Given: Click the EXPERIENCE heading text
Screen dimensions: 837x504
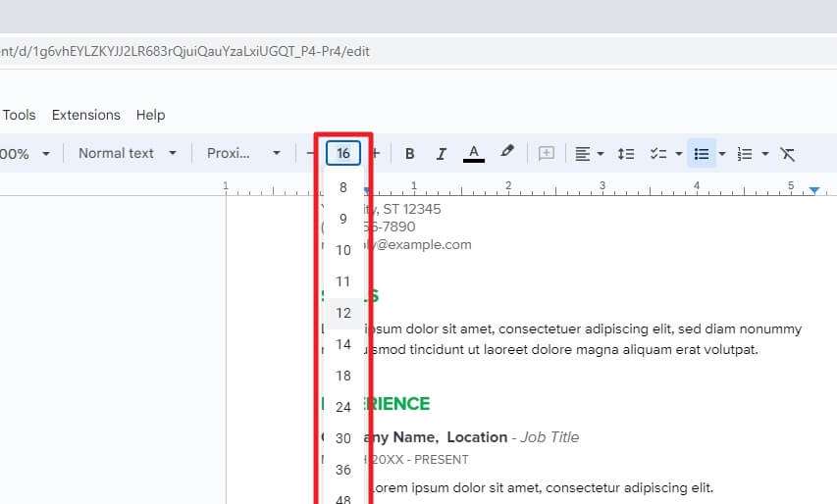Looking at the screenshot, I should 375,404.
